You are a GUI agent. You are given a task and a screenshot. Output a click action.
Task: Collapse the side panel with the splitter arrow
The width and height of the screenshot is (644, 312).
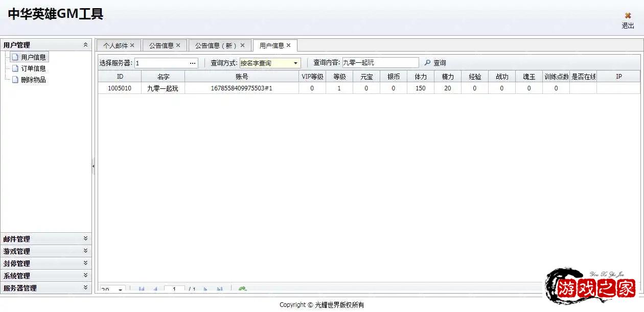93,166
